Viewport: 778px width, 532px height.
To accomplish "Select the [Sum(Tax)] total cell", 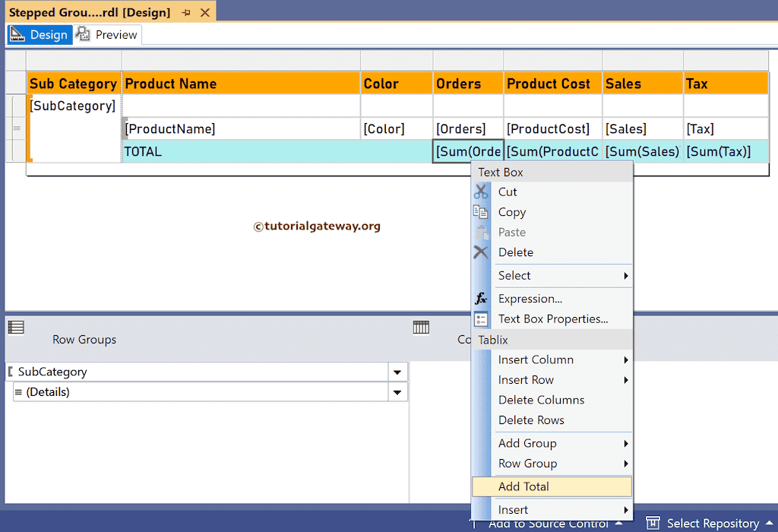I will click(x=726, y=151).
